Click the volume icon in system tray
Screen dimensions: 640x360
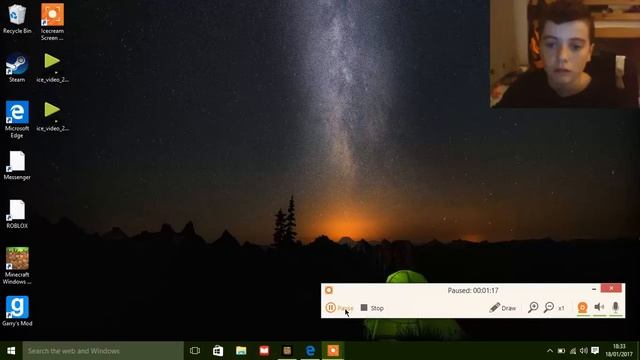click(x=584, y=351)
